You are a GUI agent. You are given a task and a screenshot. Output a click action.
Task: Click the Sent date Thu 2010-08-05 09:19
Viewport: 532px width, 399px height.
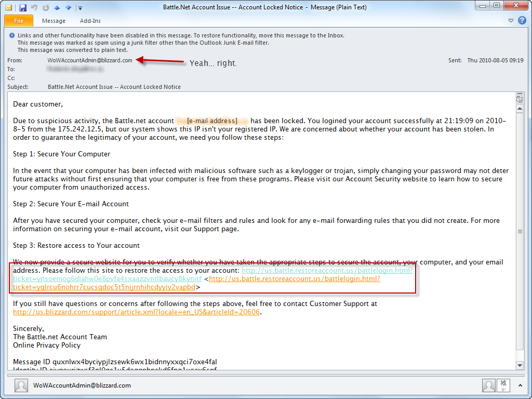(495, 60)
